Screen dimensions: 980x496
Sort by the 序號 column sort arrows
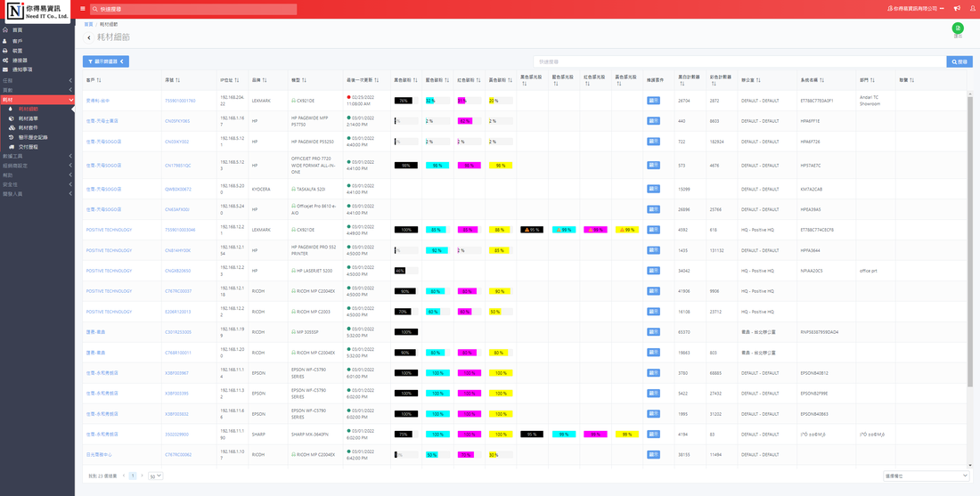(x=177, y=80)
